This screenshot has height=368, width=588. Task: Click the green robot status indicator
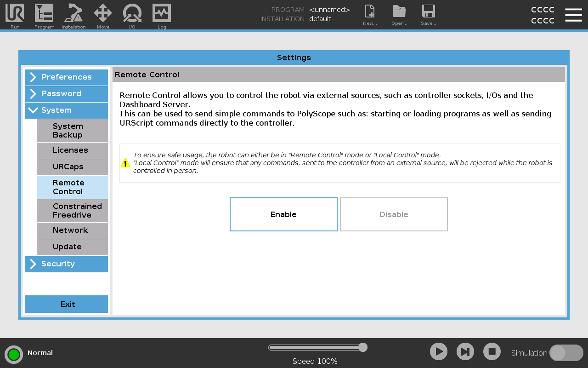[14, 355]
